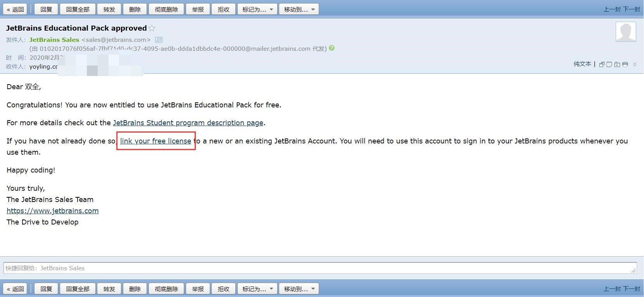Click bottom 删除 button
Viewport: 644px width, 297px height.
135,289
